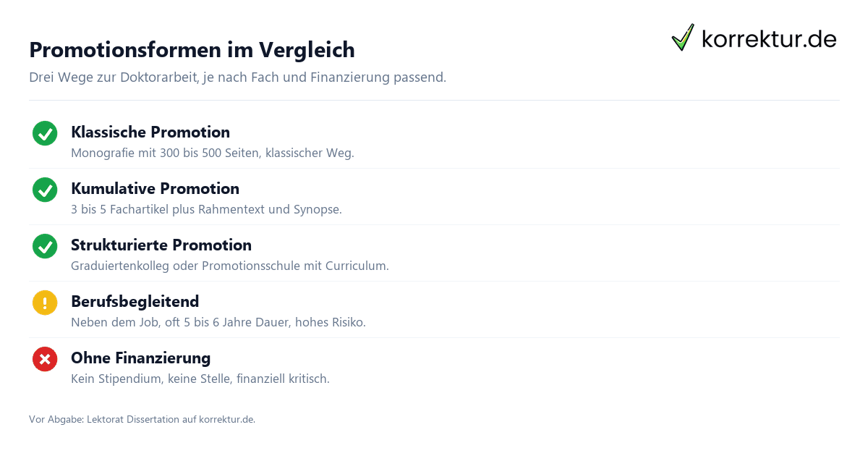Click the 3 bis 5 Fachartikel description
Image resolution: width=868 pixels, height=456 pixels.
206,210
